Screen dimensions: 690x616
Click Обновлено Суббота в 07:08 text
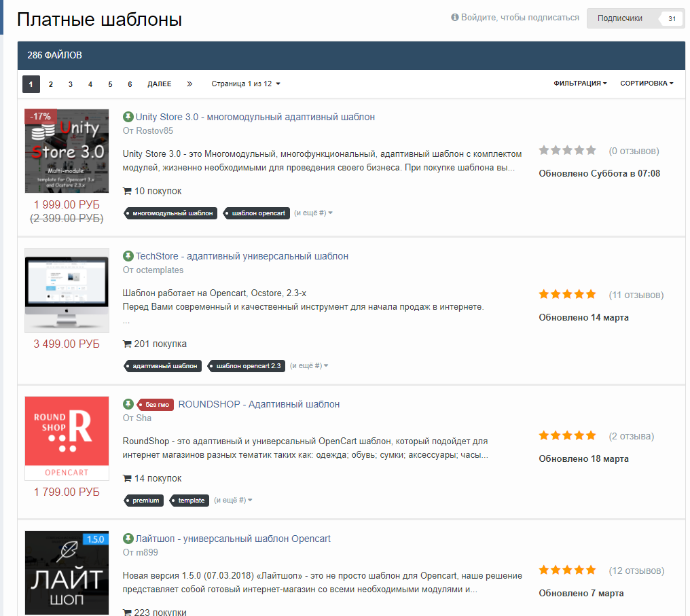coord(600,173)
